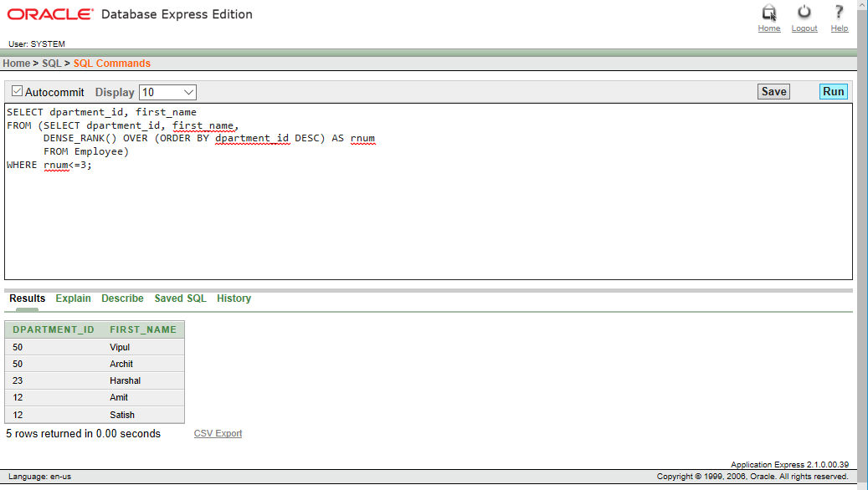Click the cell containing Vipul

[144, 347]
